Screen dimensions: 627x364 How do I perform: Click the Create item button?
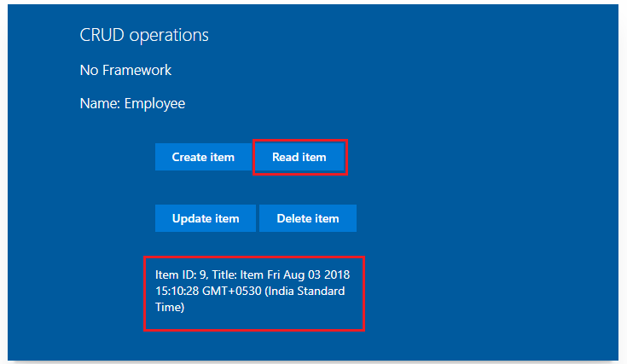coord(201,157)
